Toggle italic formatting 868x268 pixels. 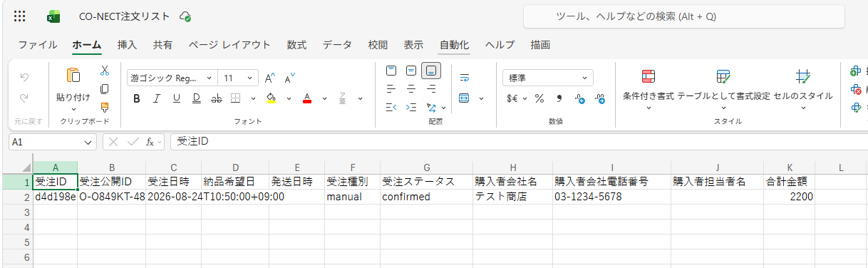156,98
